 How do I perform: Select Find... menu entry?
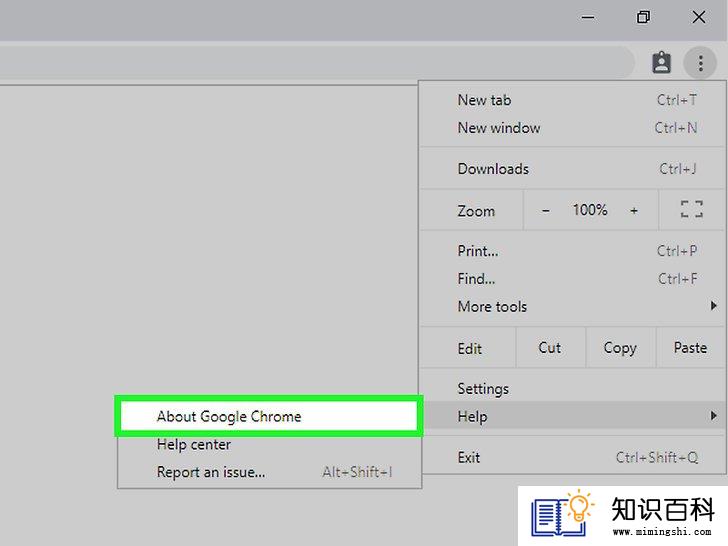tap(572, 279)
